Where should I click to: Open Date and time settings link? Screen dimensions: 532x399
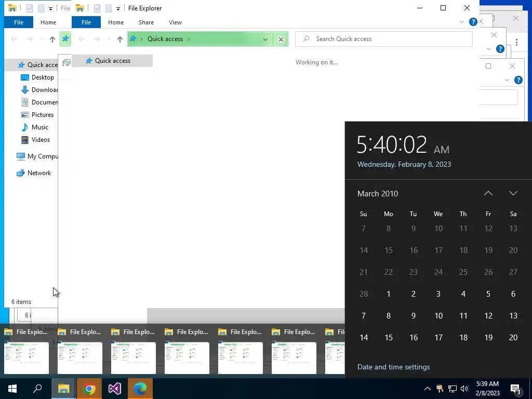tap(394, 367)
